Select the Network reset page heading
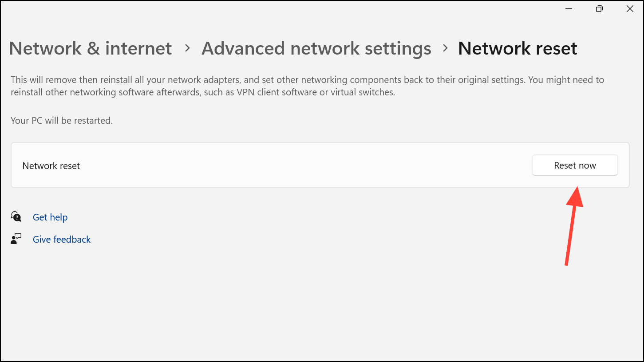Screen dimensions: 644x362 coord(518,48)
